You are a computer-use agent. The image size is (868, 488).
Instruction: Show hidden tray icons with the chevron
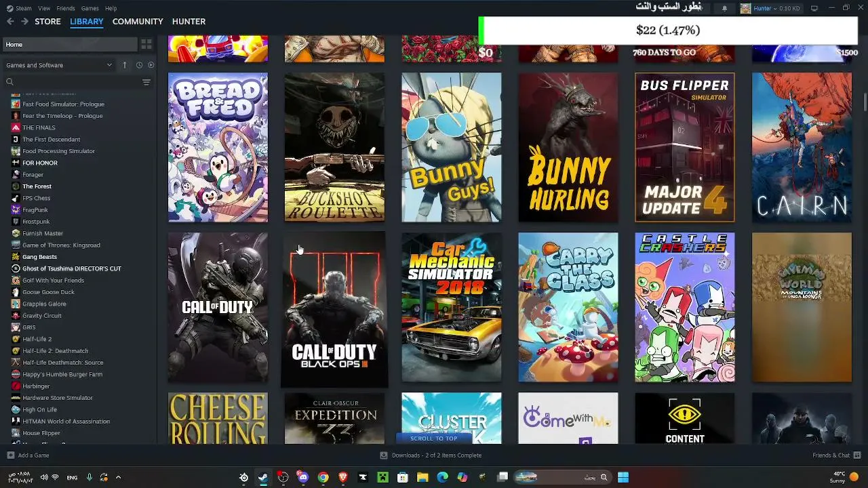point(118,477)
